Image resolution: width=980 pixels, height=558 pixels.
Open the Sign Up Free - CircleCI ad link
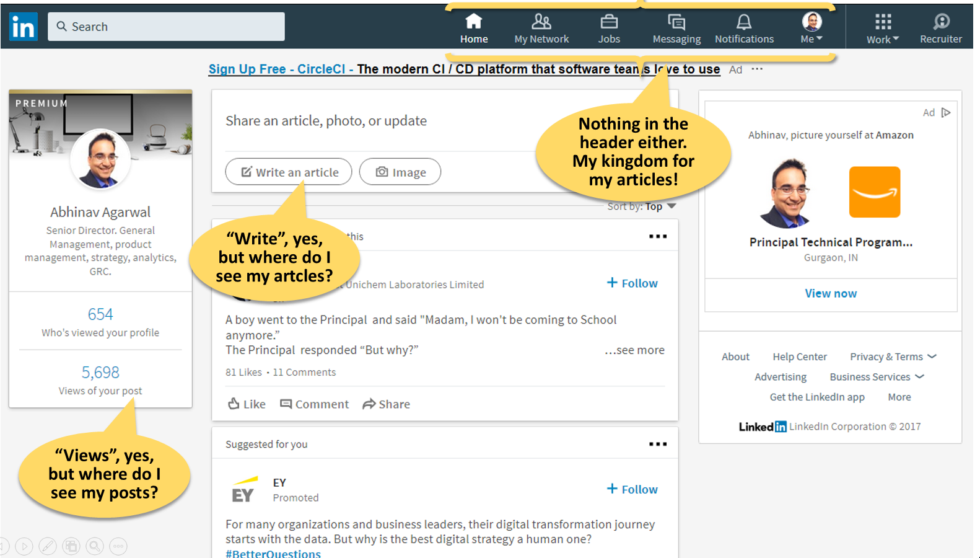(464, 69)
